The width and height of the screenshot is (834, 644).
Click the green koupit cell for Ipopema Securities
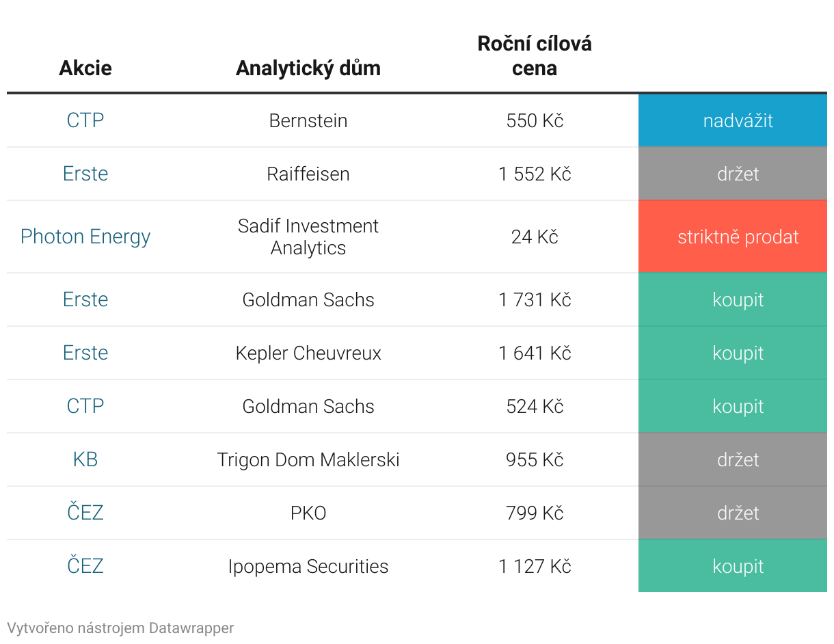click(x=738, y=567)
